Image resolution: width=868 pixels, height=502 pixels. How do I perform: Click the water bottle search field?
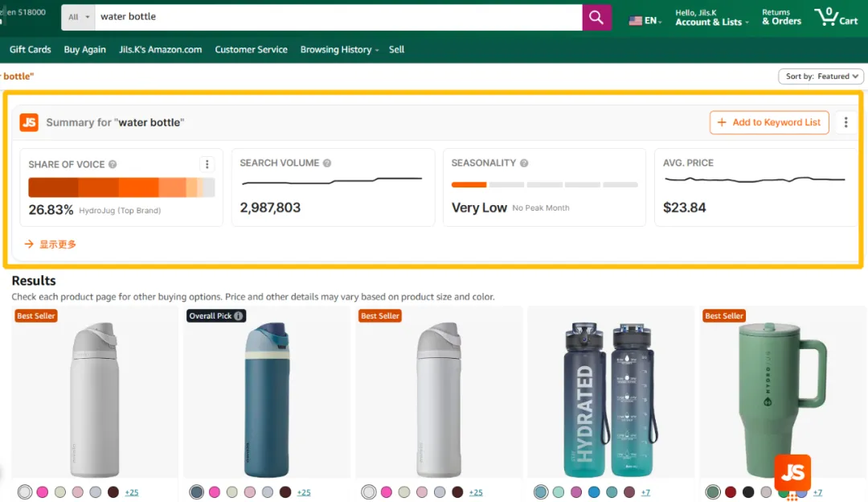[338, 17]
